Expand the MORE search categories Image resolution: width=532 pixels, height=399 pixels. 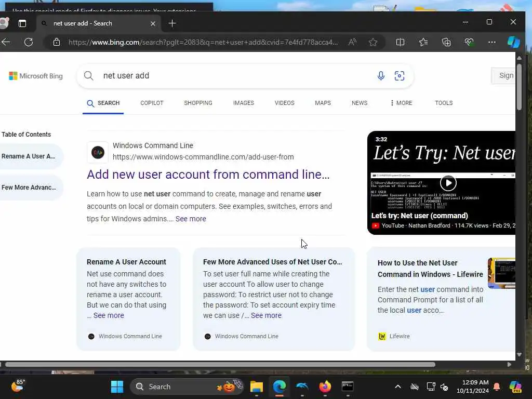[402, 103]
